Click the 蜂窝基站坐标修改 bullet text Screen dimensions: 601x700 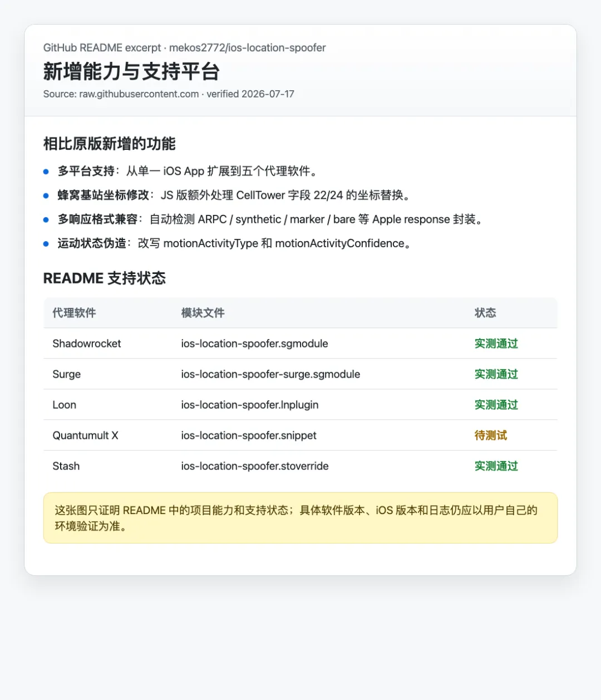click(236, 195)
